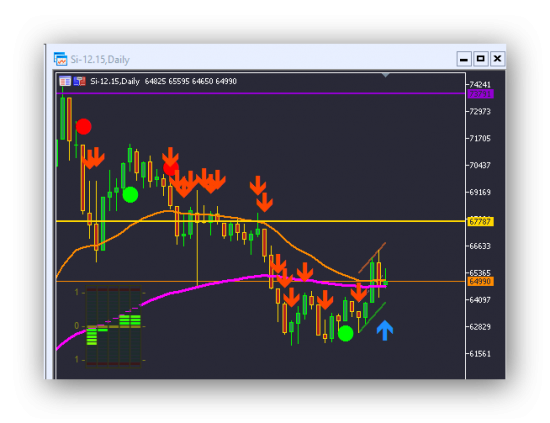The image size is (550, 423).
Task: Select the purple 73791 price label
Action: [x=481, y=94]
